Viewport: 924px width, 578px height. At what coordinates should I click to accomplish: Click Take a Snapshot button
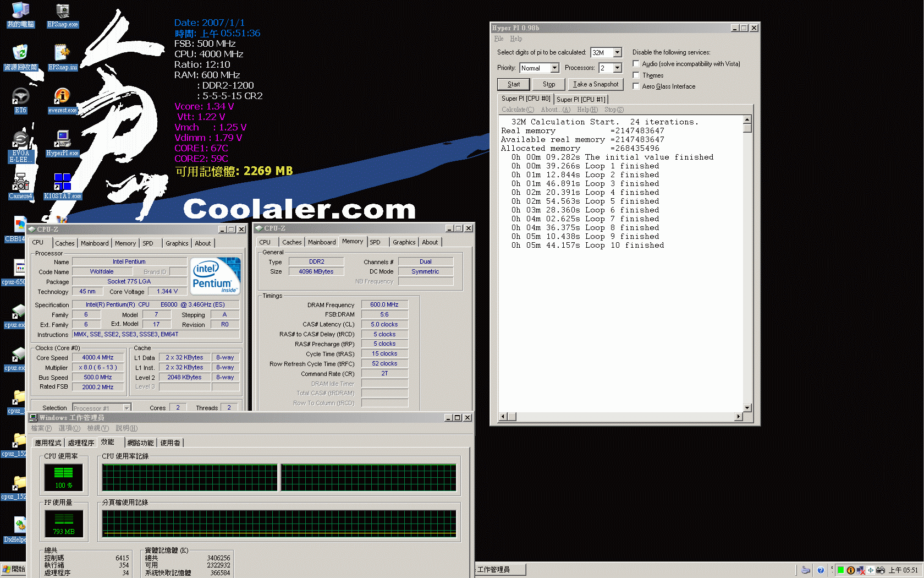point(596,84)
